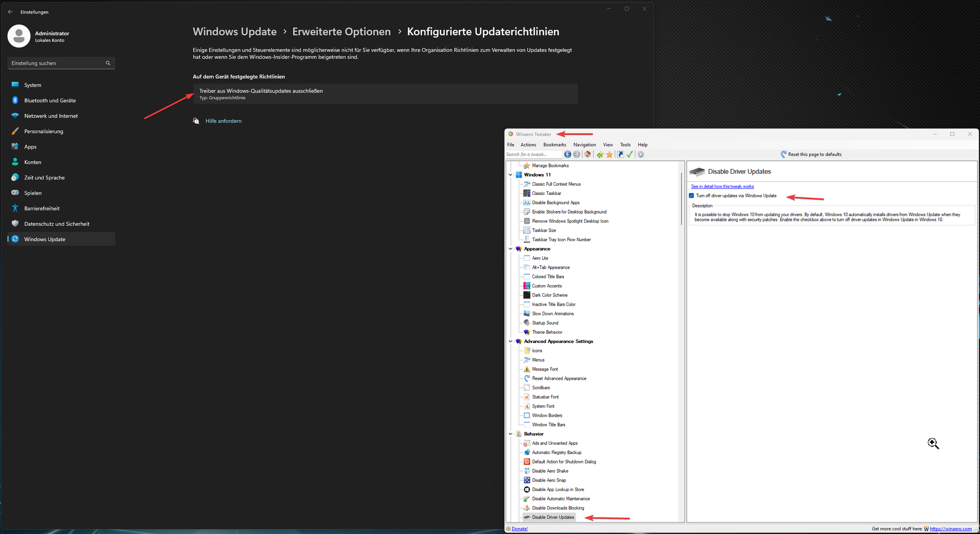This screenshot has height=534, width=980.
Task: Click the shortcut arrow toolbar icon
Action: pos(621,154)
